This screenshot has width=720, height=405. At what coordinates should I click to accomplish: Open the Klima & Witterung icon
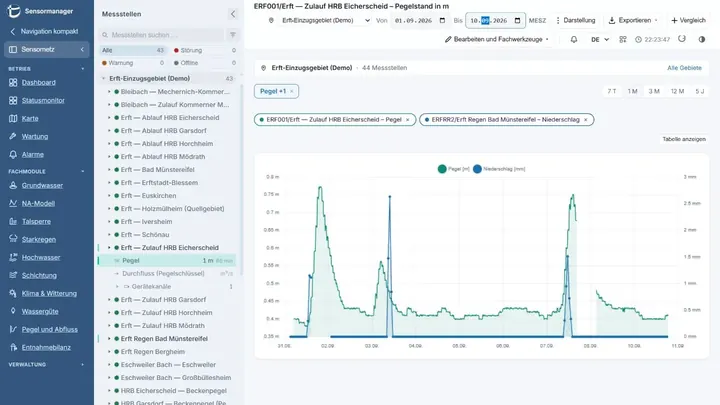pyautogui.click(x=13, y=293)
